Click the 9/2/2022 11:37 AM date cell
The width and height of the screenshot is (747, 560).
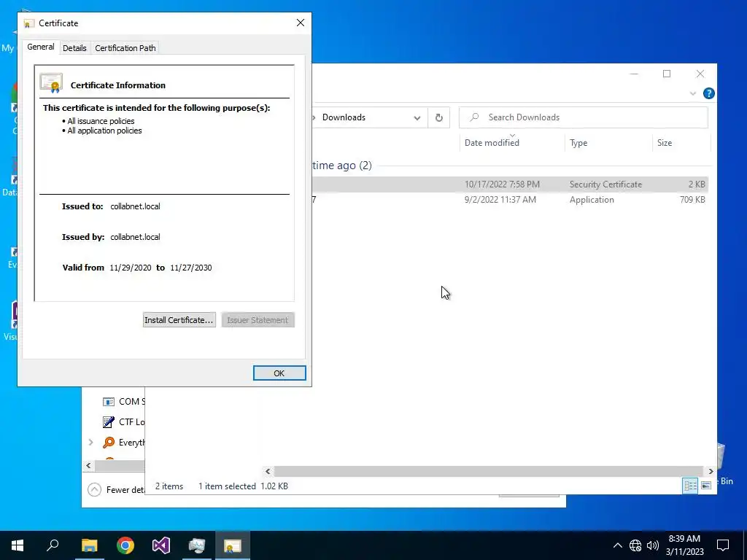pos(500,200)
